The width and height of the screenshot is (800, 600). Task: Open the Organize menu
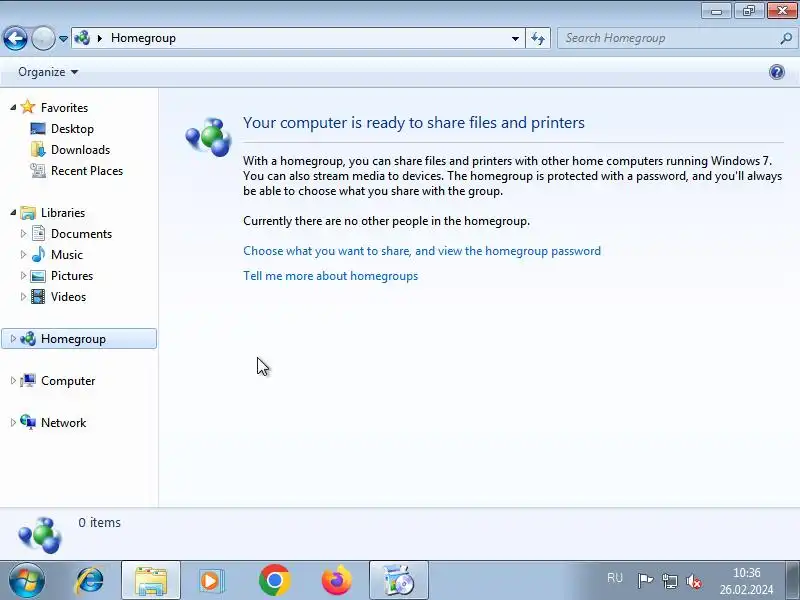[48, 72]
